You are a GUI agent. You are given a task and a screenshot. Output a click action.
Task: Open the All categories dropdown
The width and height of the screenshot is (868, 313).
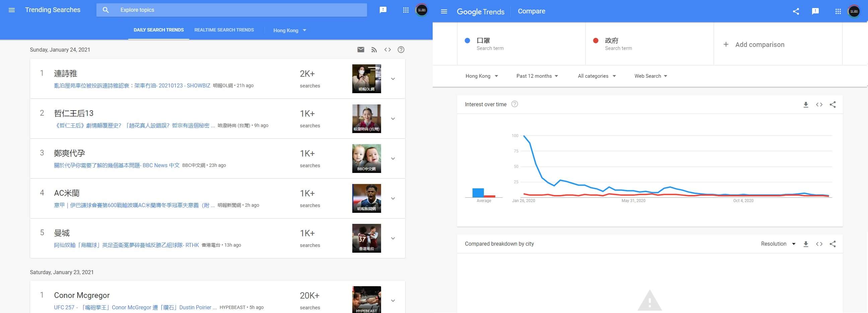click(597, 76)
